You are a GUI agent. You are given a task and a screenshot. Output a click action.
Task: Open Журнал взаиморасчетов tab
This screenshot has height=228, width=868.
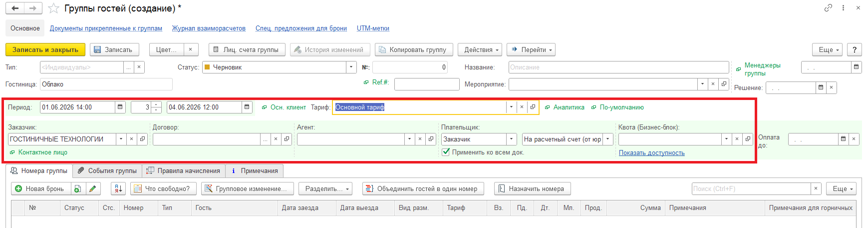(x=209, y=28)
